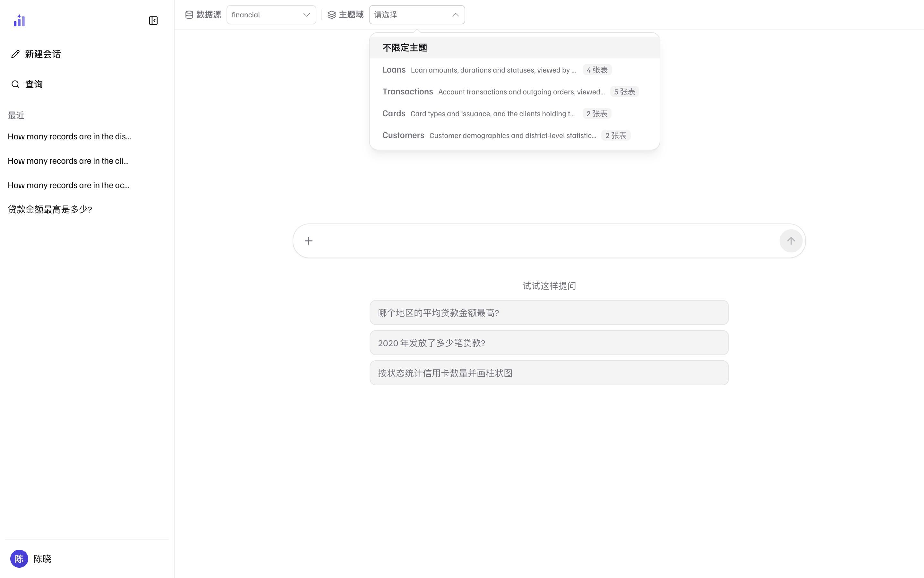The width and height of the screenshot is (924, 578).
Task: Click the layers icon beside 主题域
Action: (331, 15)
